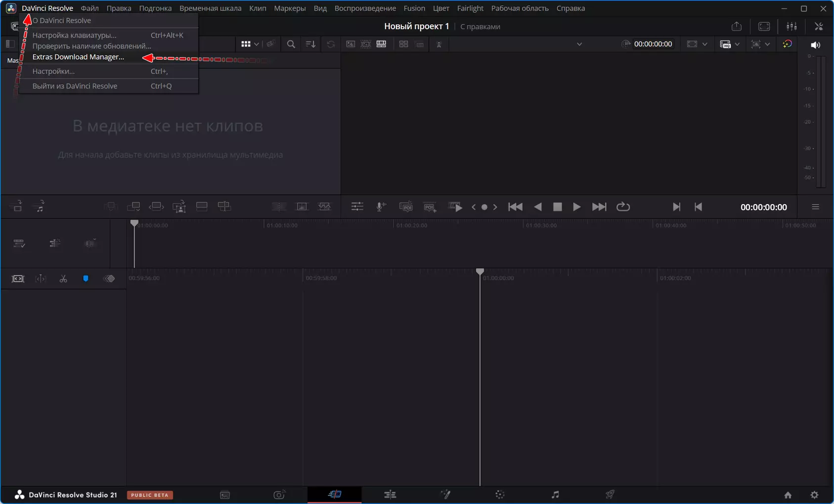Choose Выйти из DaVinci Resolve
The height and width of the screenshot is (504, 834).
[109, 86]
